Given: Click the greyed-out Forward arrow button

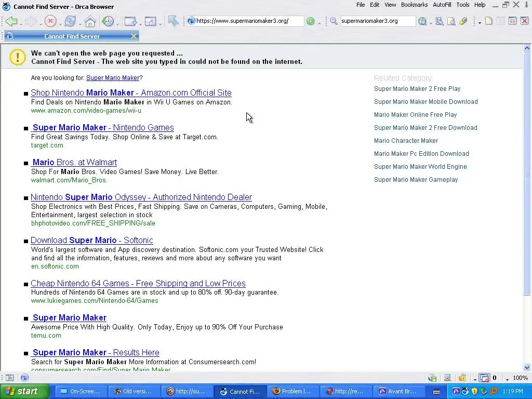Looking at the screenshot, I should [x=31, y=21].
